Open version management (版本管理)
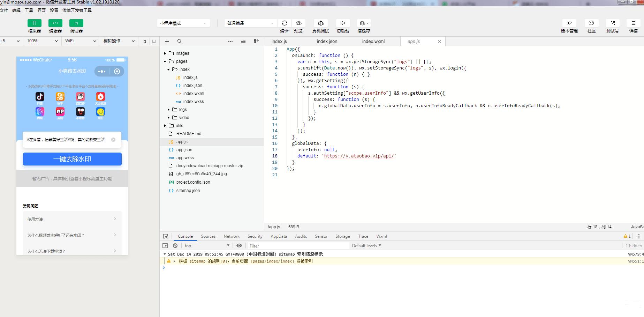Screen dimensions: 644x317 click(569, 23)
